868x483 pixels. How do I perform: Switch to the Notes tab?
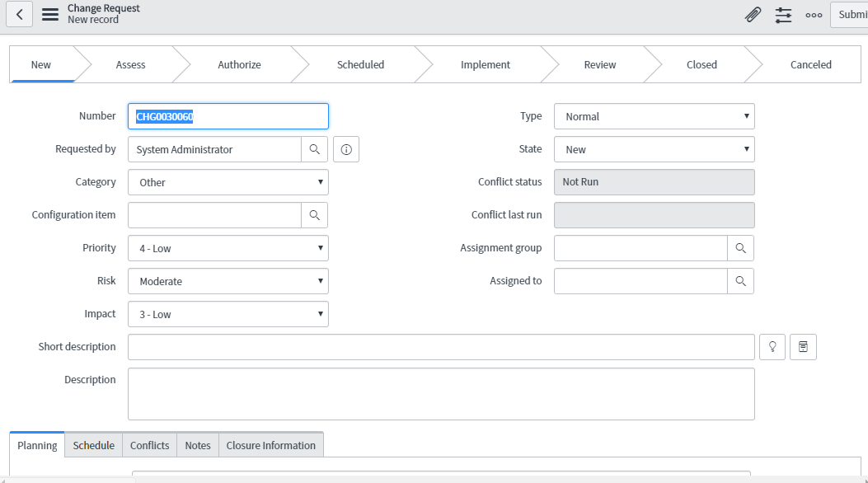198,445
